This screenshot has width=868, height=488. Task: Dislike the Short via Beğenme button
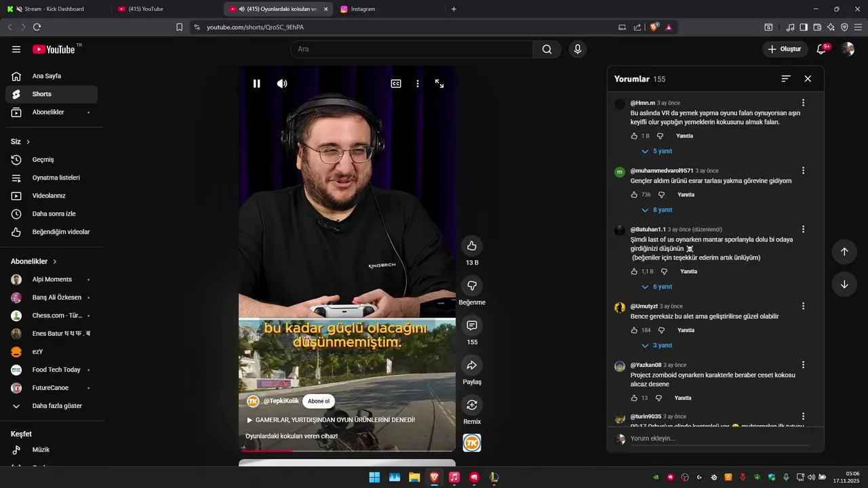(472, 285)
